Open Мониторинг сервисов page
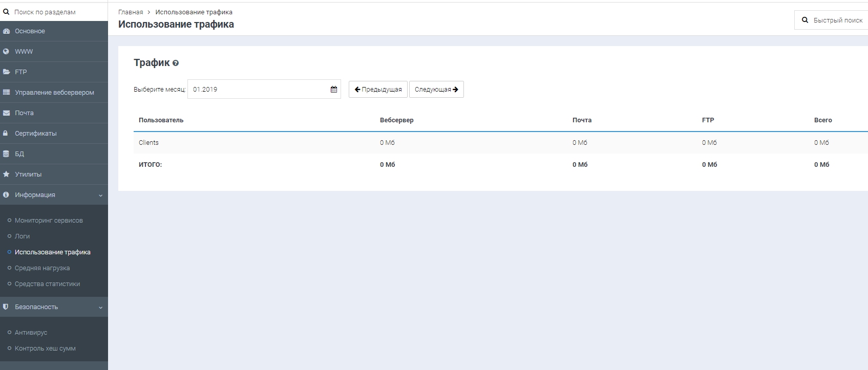This screenshot has width=868, height=370. coord(49,221)
